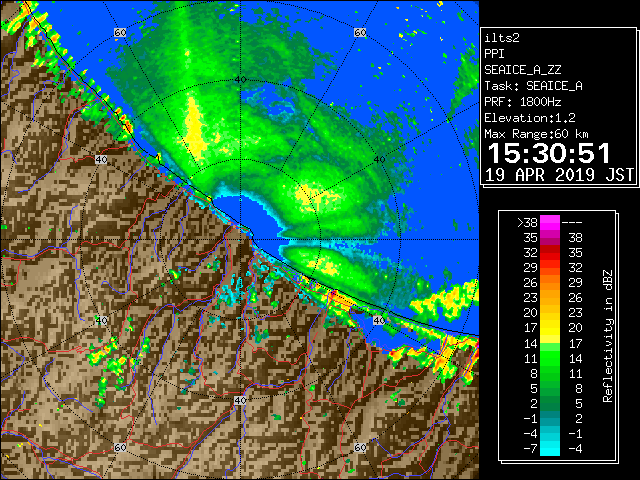Image resolution: width=640 pixels, height=480 pixels.
Task: Click the 'Max Range:60 km' line
Action: (537, 134)
